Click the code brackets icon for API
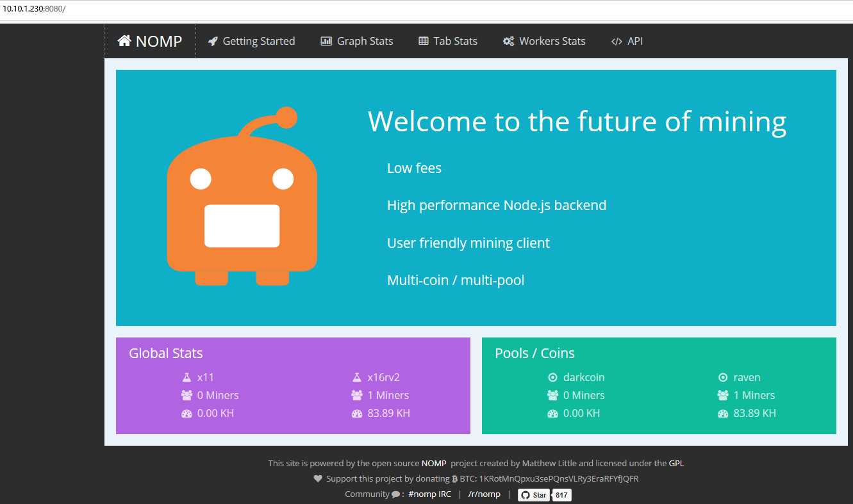 (x=617, y=41)
